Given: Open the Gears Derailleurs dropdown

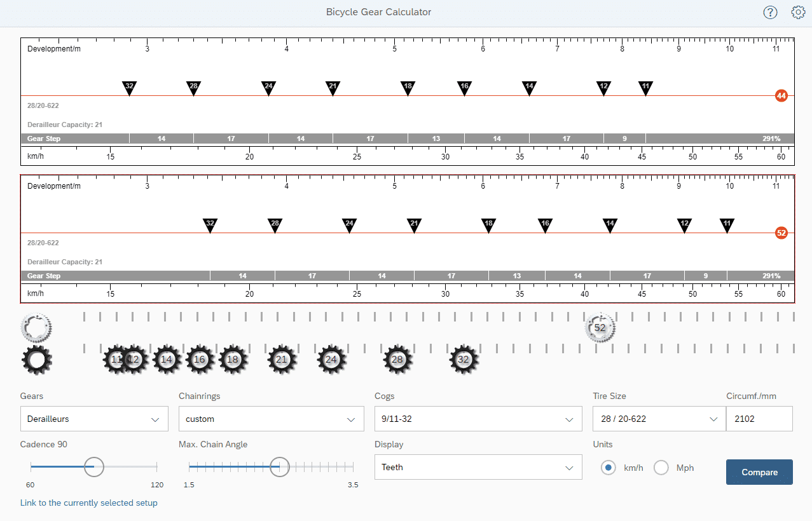Looking at the screenshot, I should pos(94,419).
